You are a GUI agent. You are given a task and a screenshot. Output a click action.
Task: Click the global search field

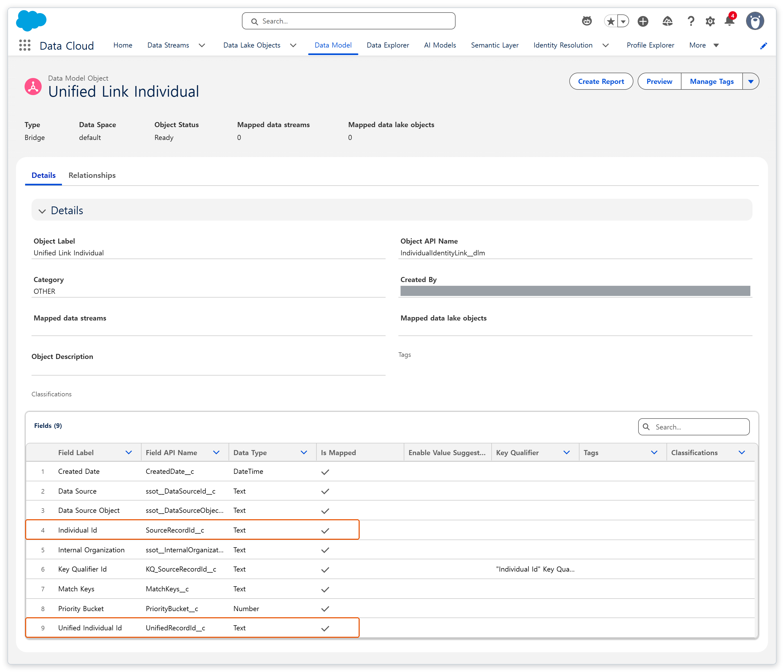[348, 21]
